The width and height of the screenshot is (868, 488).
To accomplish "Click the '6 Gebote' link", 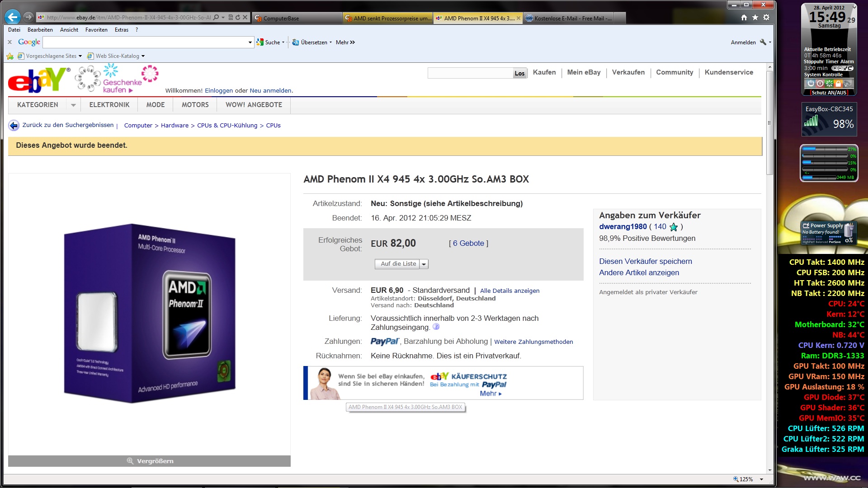I will click(x=468, y=243).
